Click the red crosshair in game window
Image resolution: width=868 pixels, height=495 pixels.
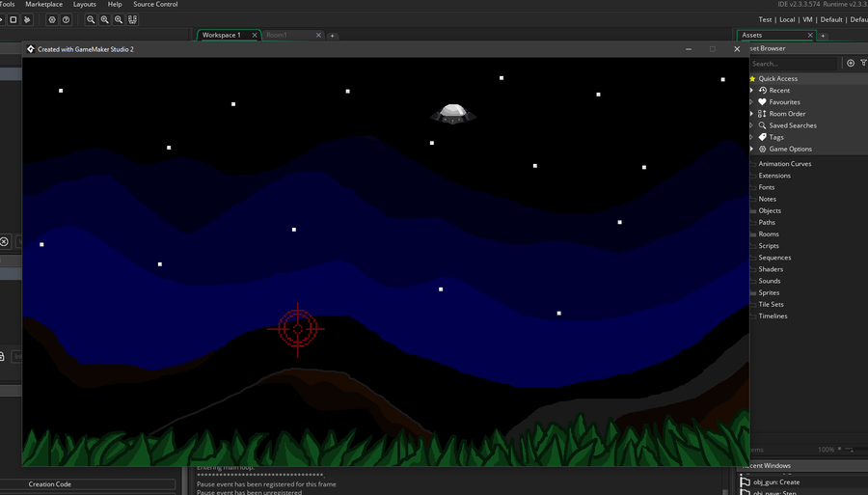297,329
